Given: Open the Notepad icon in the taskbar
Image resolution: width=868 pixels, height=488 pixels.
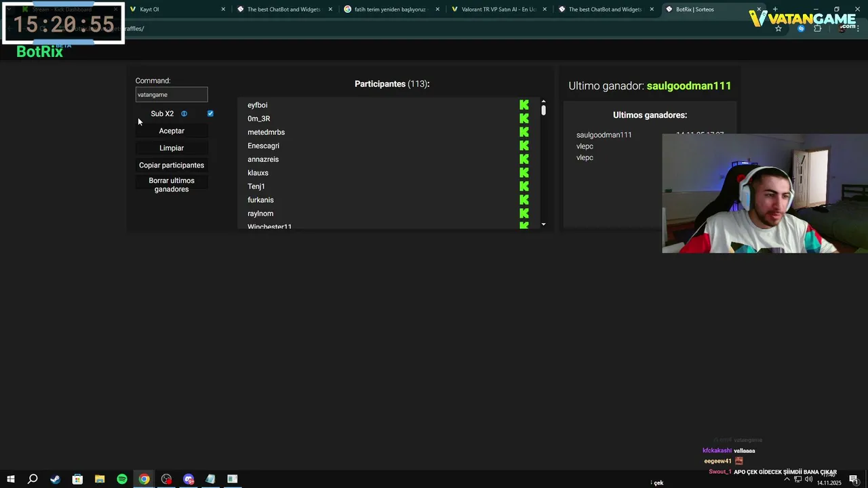Looking at the screenshot, I should click(x=210, y=479).
